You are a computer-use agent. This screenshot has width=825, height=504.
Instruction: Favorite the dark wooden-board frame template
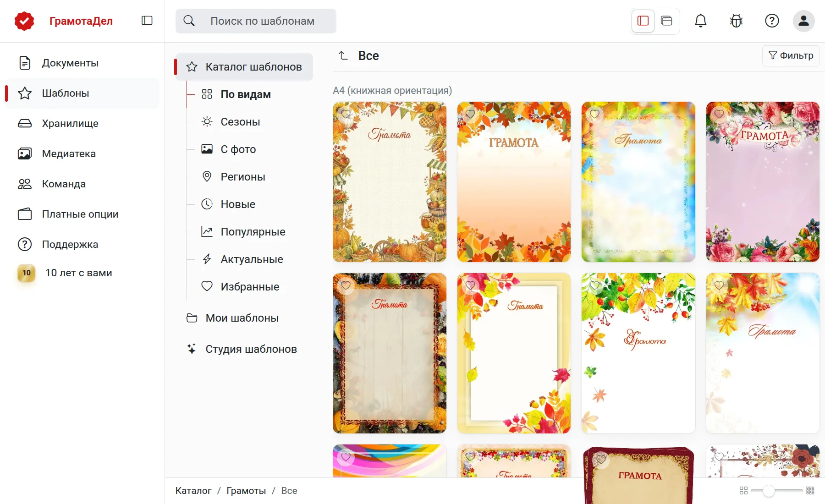(346, 285)
